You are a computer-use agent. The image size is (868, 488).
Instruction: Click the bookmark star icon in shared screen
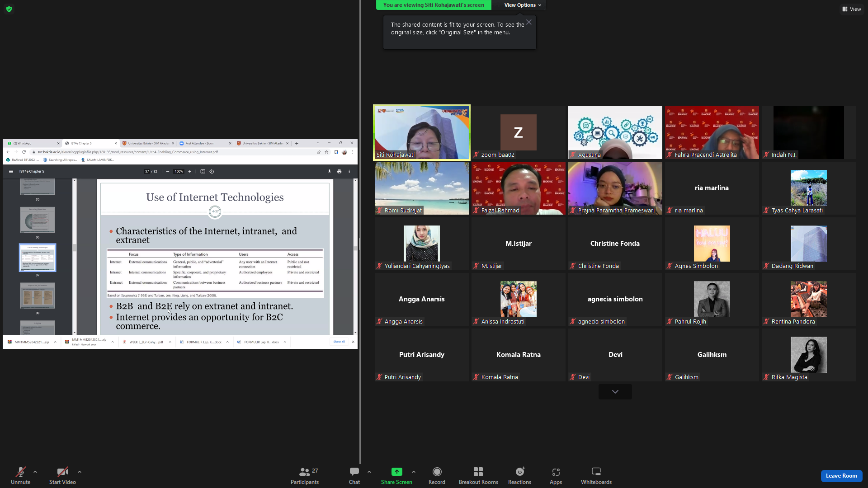[x=326, y=152]
